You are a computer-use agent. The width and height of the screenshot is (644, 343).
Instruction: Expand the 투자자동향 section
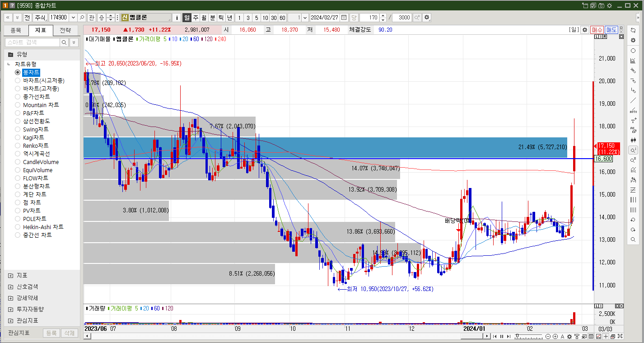[10, 310]
